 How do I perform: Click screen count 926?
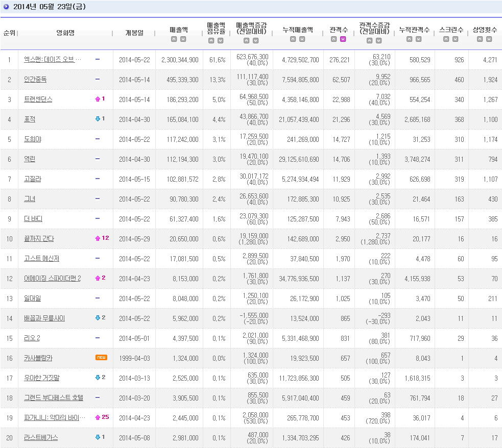(x=459, y=60)
